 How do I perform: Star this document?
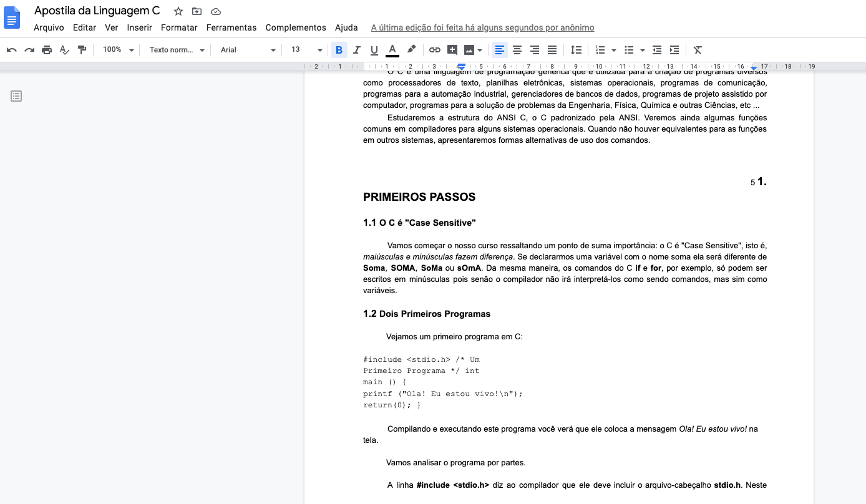point(178,11)
